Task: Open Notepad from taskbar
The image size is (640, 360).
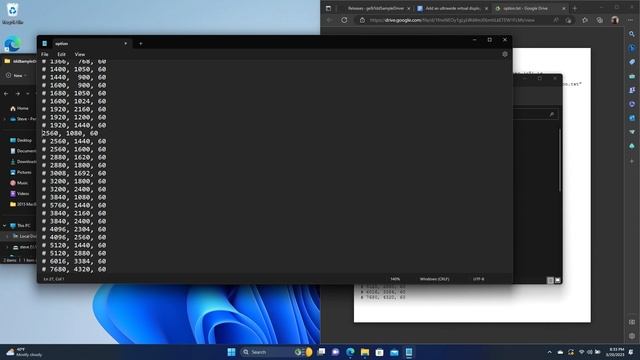Action: click(409, 352)
